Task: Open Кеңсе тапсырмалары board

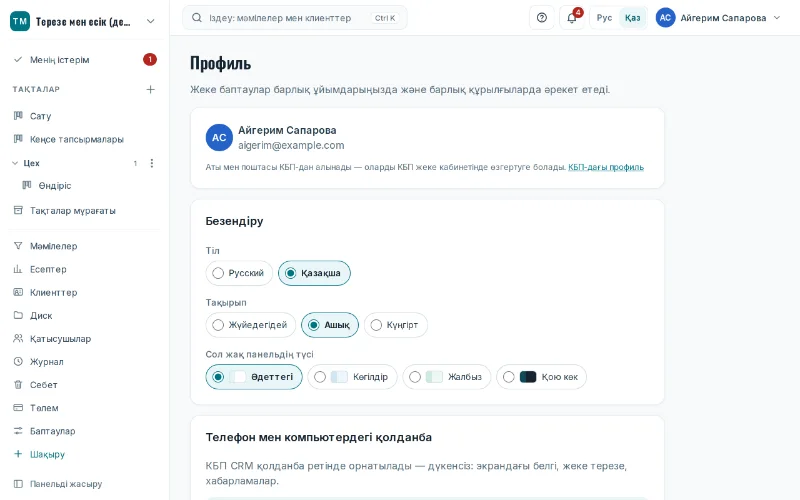Action: click(85, 139)
